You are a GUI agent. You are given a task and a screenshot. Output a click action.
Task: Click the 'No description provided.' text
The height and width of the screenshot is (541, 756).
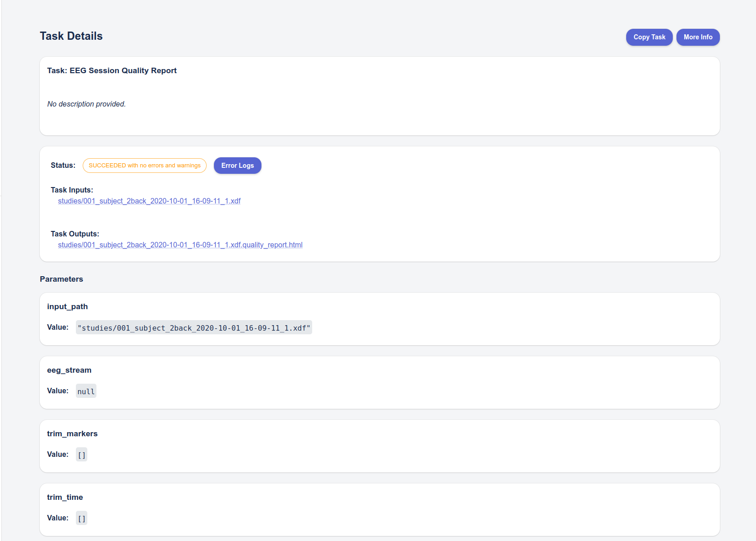click(86, 104)
